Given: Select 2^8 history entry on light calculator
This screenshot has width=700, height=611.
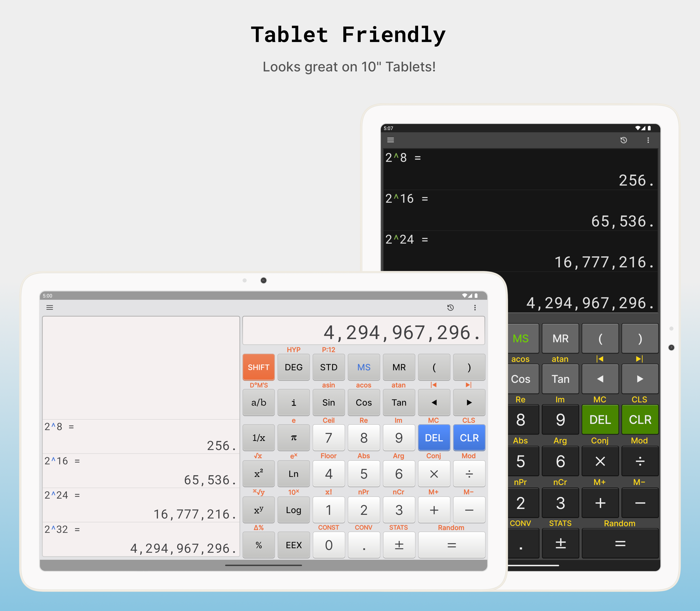Looking at the screenshot, I should 141,437.
